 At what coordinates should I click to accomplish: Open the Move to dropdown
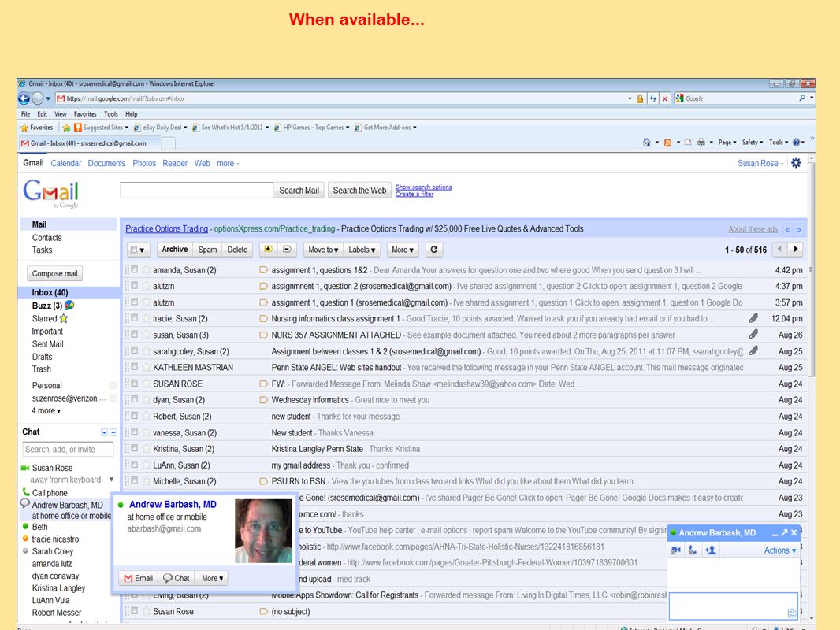[323, 250]
